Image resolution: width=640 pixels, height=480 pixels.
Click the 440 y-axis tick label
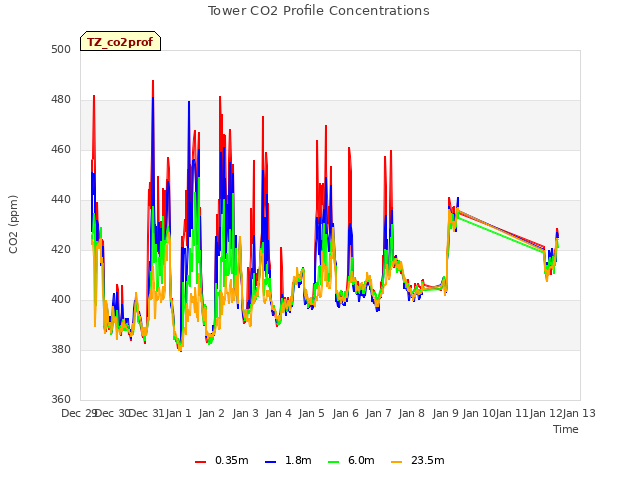(61, 200)
